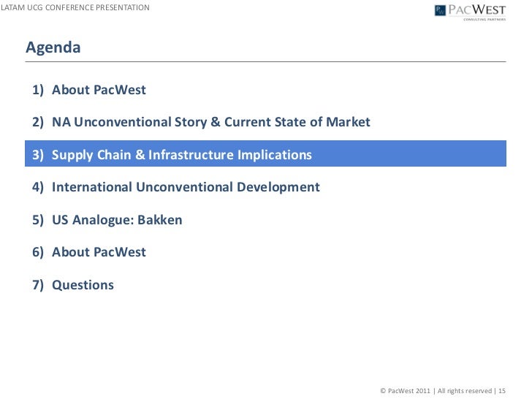This screenshot has height=399, width=532.
Task: Click the "Agenda" slide title
Action: 53,47
